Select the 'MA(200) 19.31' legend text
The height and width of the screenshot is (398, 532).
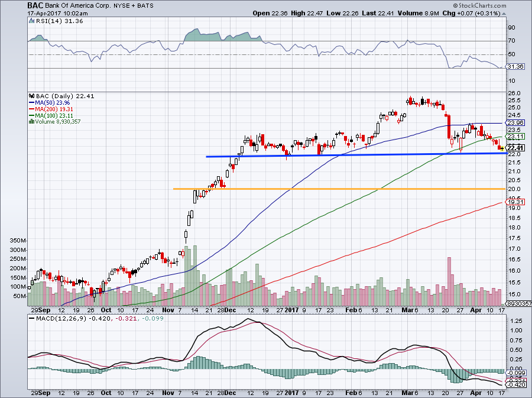click(x=54, y=109)
